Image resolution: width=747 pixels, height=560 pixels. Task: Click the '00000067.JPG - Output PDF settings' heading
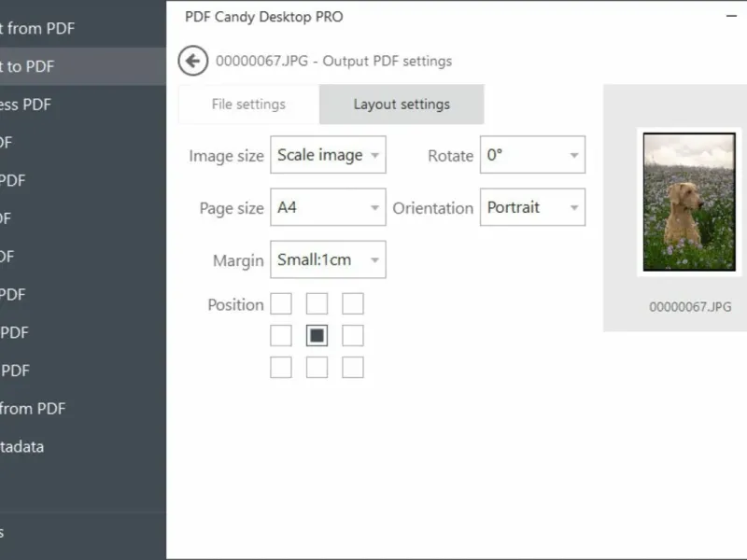point(333,61)
